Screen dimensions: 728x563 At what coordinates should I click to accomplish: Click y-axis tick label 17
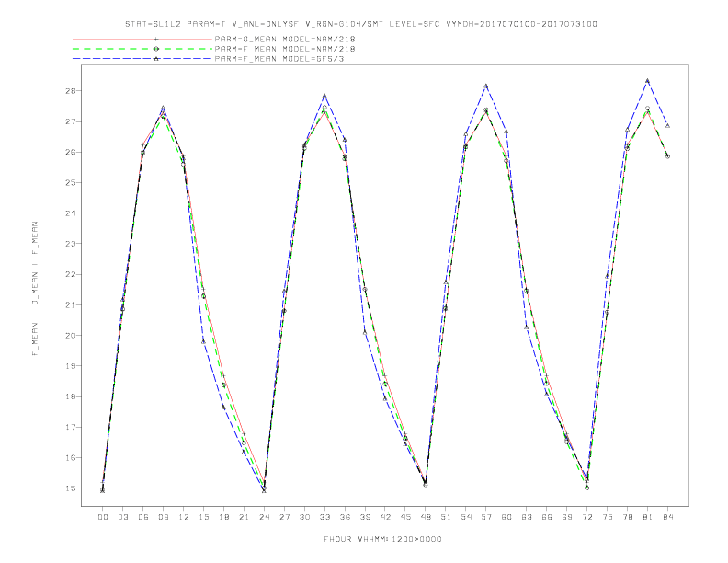[x=70, y=428]
